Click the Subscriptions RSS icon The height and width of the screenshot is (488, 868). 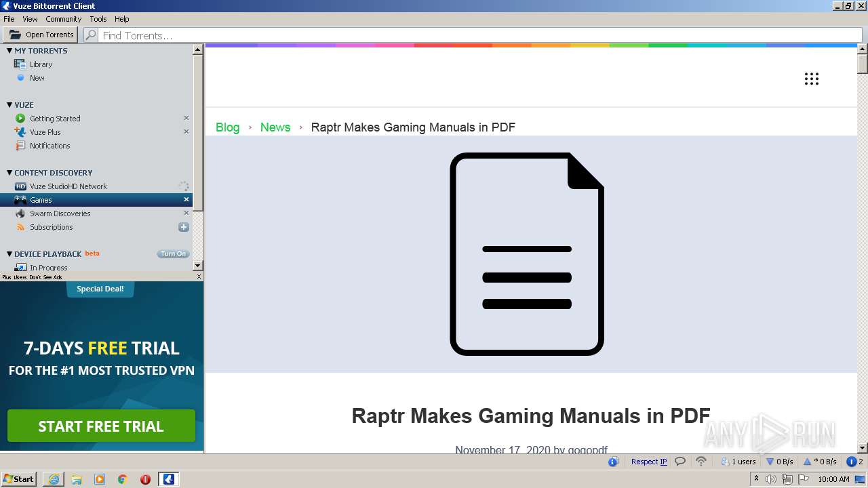pyautogui.click(x=20, y=227)
